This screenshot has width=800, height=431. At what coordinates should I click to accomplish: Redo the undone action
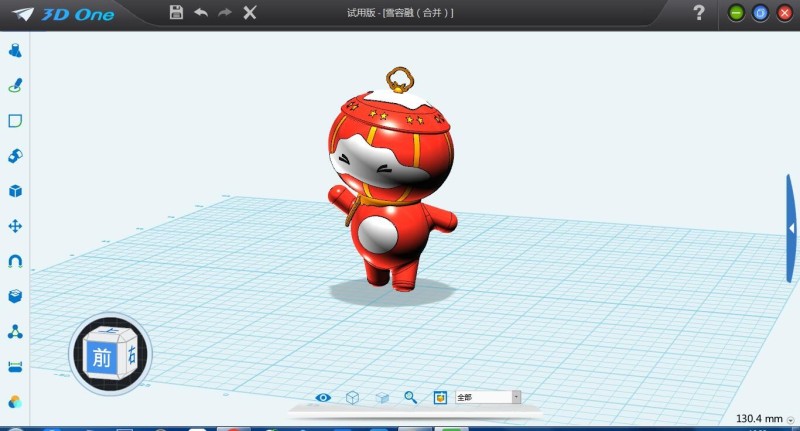pyautogui.click(x=225, y=12)
